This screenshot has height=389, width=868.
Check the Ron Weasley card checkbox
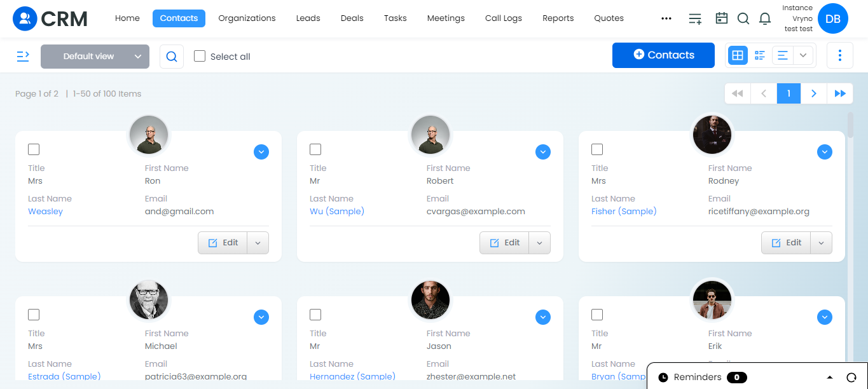[34, 149]
